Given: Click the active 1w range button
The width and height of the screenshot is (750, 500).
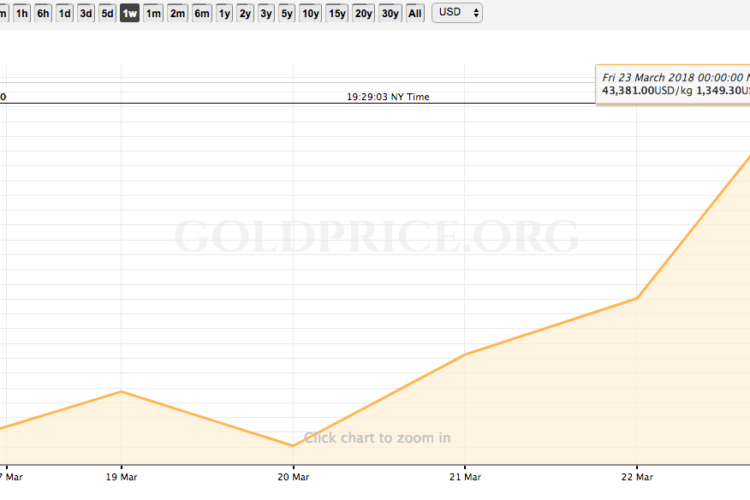Looking at the screenshot, I should click(x=130, y=13).
